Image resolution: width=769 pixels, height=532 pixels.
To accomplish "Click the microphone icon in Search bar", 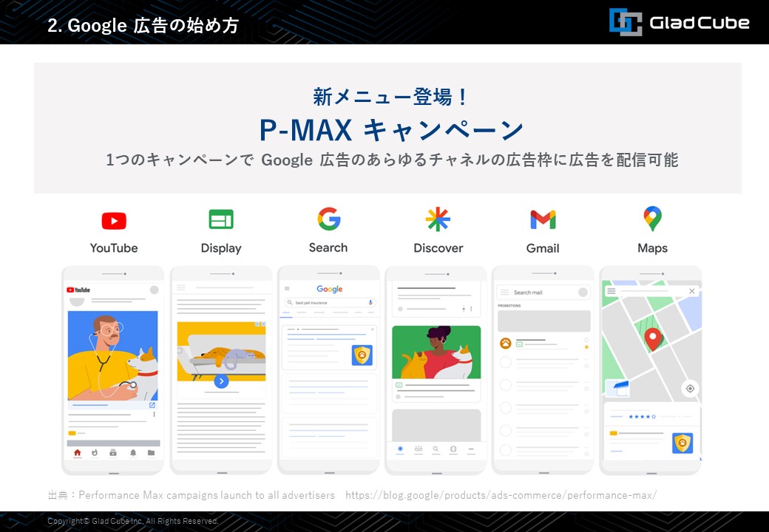I will (x=370, y=303).
